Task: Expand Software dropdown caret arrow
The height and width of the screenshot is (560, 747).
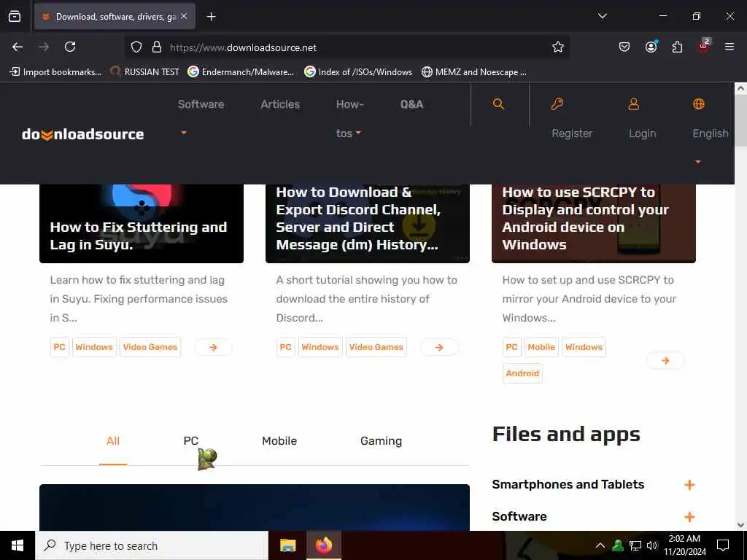Action: (x=183, y=133)
